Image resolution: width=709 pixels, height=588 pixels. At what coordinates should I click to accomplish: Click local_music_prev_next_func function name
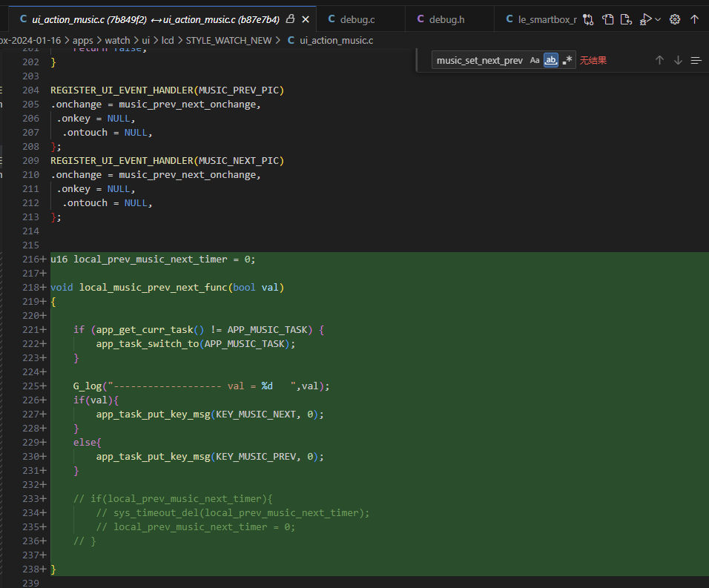[x=154, y=287]
